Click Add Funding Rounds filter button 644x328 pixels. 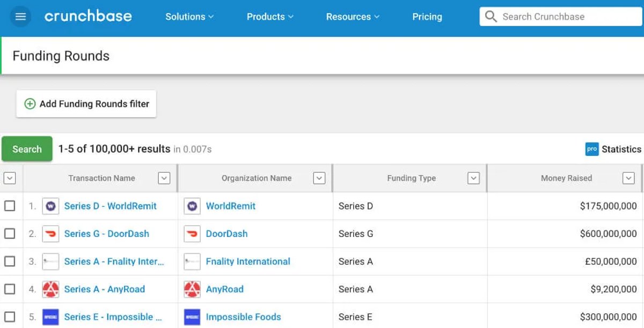(x=86, y=104)
